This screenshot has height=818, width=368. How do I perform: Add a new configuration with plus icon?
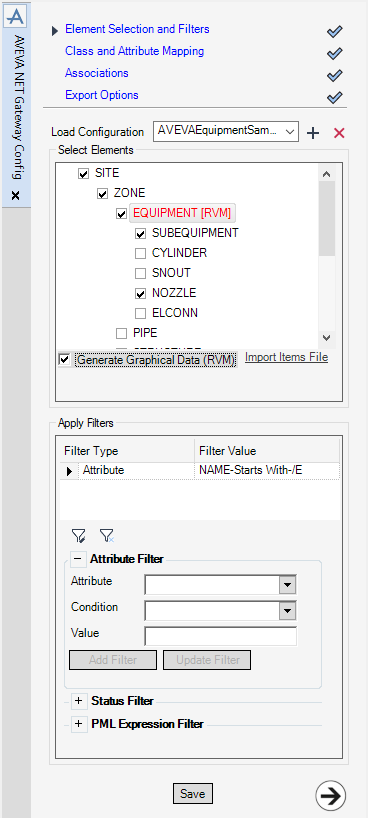coord(313,134)
